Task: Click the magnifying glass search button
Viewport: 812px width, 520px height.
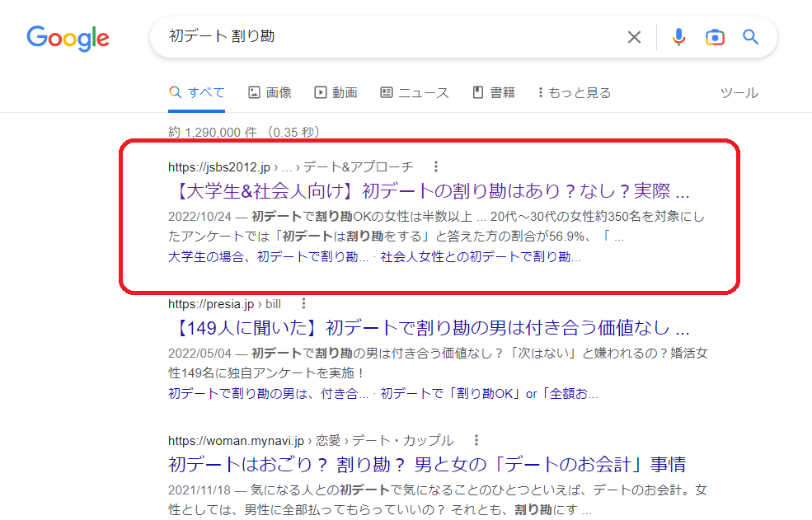Action: (750, 37)
